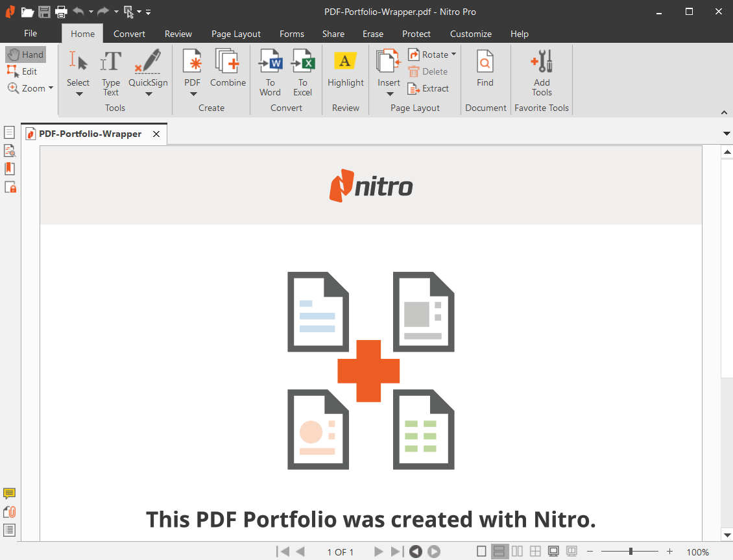Switch to the Convert ribbon tab
This screenshot has width=733, height=560.
[129, 34]
